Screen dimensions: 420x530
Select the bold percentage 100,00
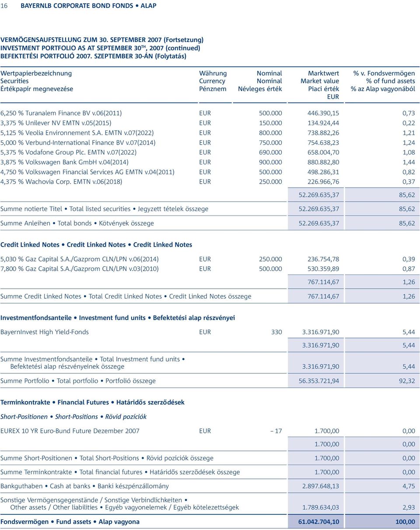click(406, 522)
